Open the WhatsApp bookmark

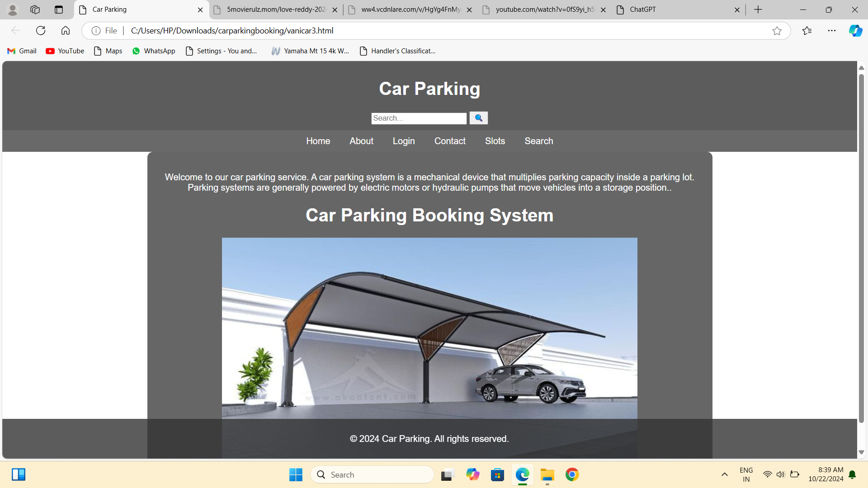point(154,51)
